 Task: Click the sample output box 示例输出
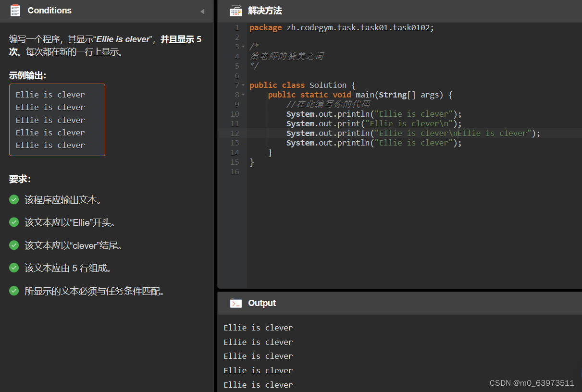57,120
